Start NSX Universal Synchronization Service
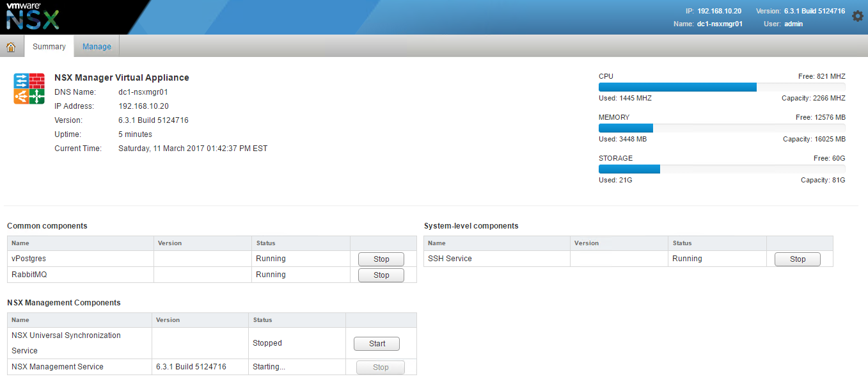 coord(377,344)
